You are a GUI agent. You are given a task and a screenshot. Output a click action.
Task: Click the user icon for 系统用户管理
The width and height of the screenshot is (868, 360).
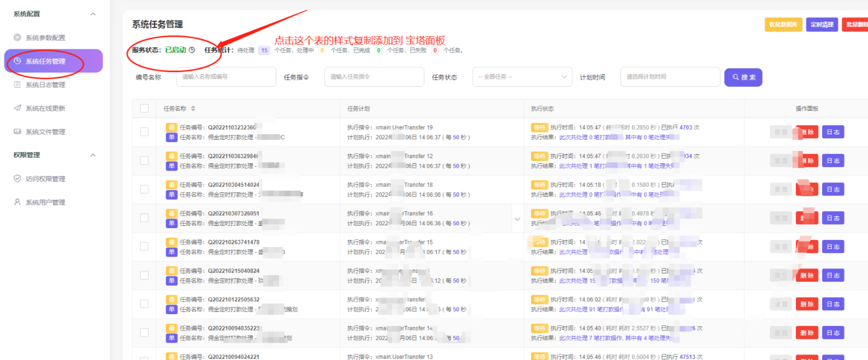(x=17, y=202)
